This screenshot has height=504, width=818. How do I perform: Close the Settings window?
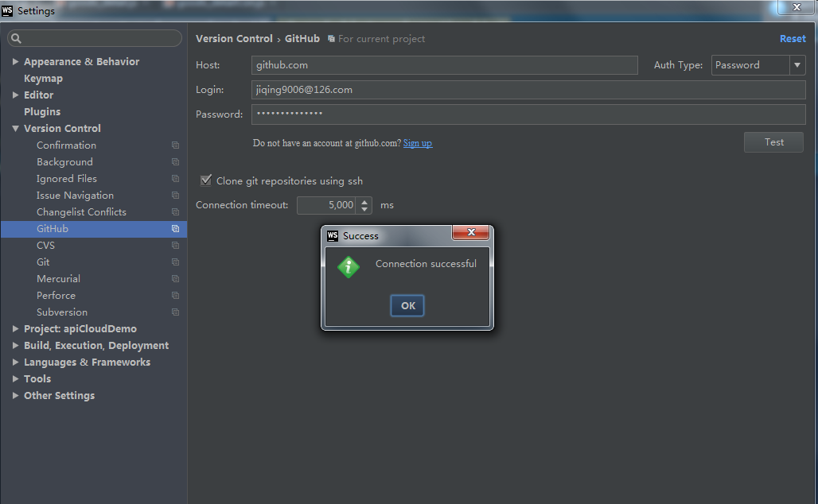pyautogui.click(x=797, y=7)
